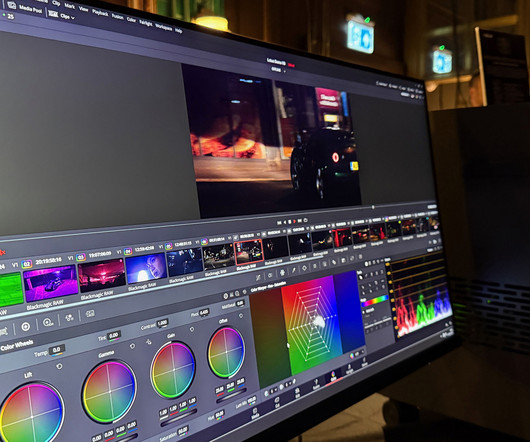Viewport: 530px width, 442px height.
Task: Click the Pivot value field
Action: [x=204, y=313]
